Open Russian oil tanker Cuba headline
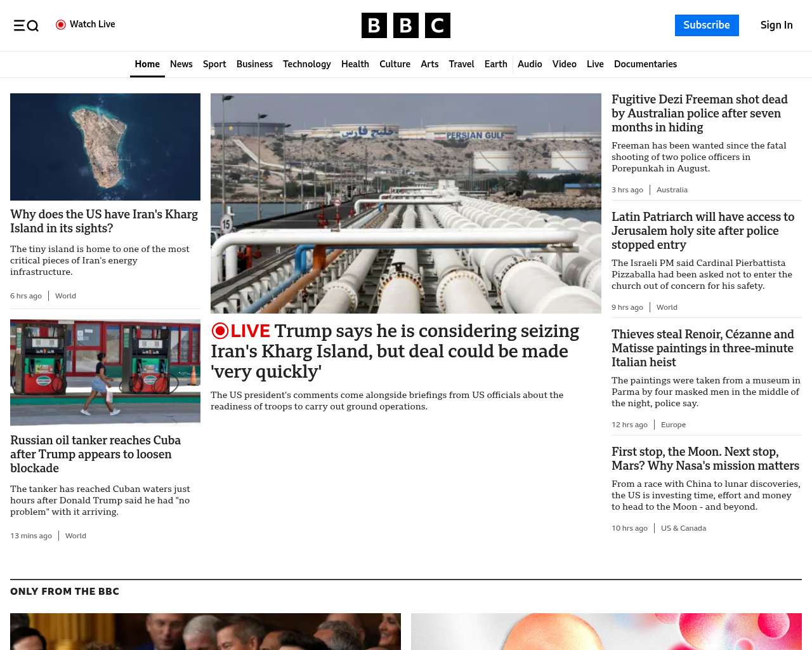 coord(95,454)
